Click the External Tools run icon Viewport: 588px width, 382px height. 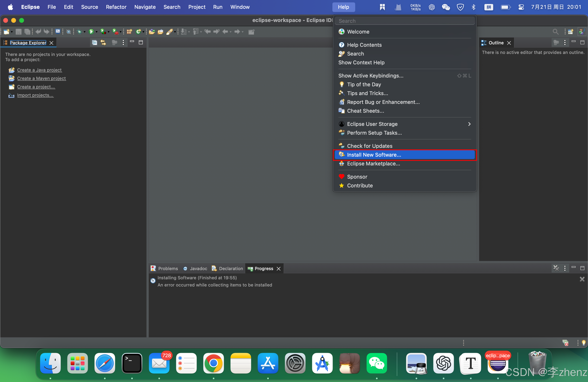coord(115,32)
